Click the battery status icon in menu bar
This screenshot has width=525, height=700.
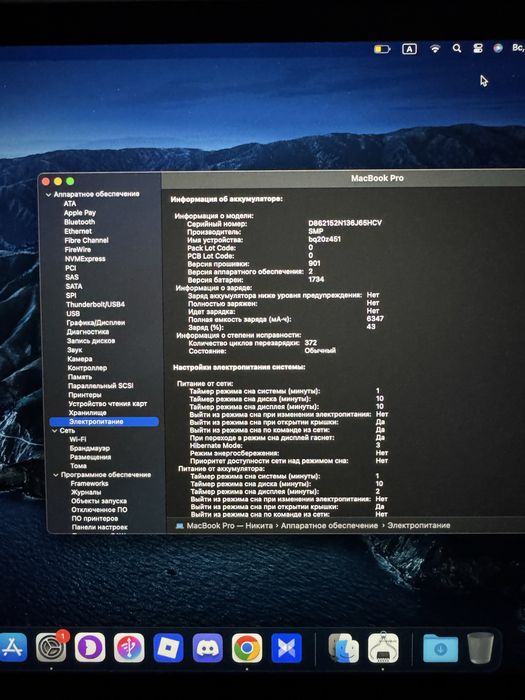[x=382, y=49]
